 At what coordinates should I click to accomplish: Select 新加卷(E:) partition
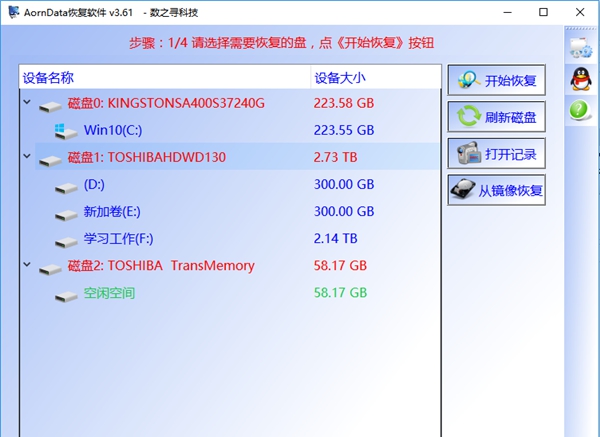(x=112, y=211)
